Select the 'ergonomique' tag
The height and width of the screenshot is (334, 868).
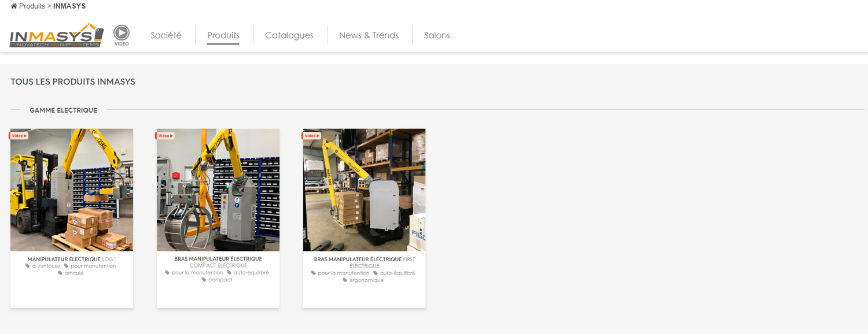pos(363,280)
